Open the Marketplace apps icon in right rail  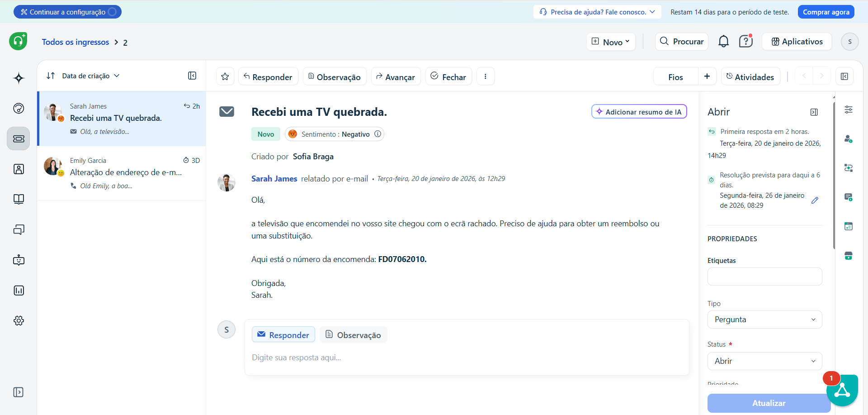click(849, 256)
